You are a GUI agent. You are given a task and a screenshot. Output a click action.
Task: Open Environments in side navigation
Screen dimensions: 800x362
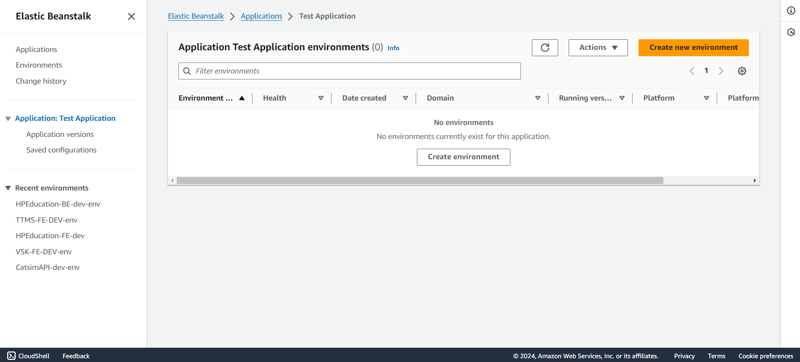(x=39, y=65)
